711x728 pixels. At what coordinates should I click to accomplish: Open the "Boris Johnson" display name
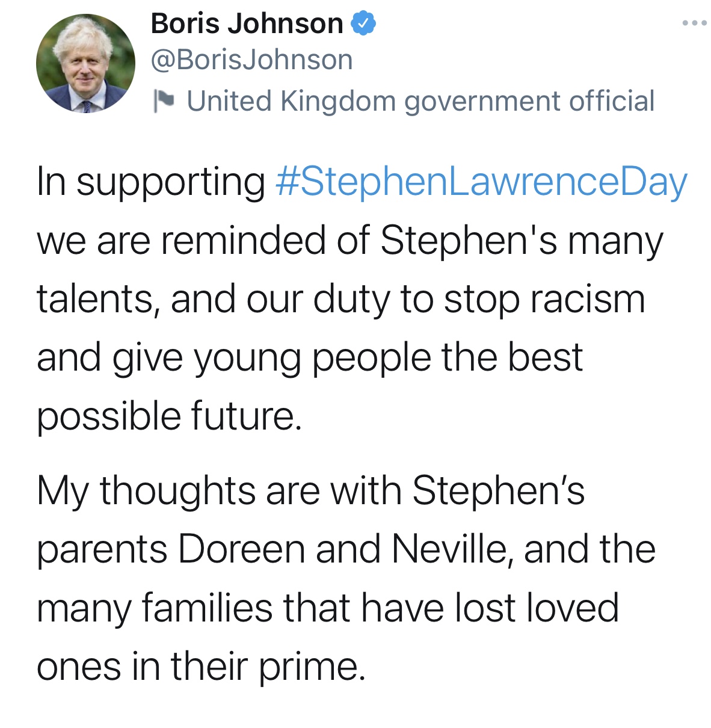click(247, 24)
